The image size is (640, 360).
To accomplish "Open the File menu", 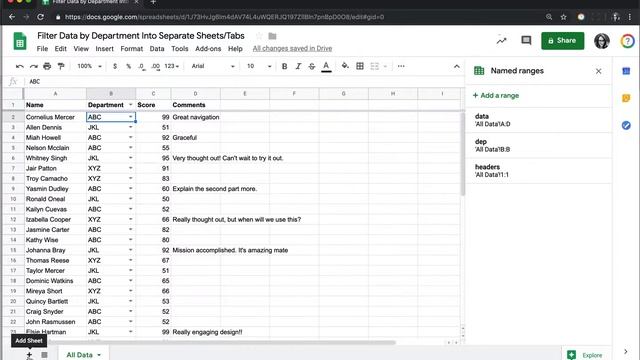I will 42,49.
